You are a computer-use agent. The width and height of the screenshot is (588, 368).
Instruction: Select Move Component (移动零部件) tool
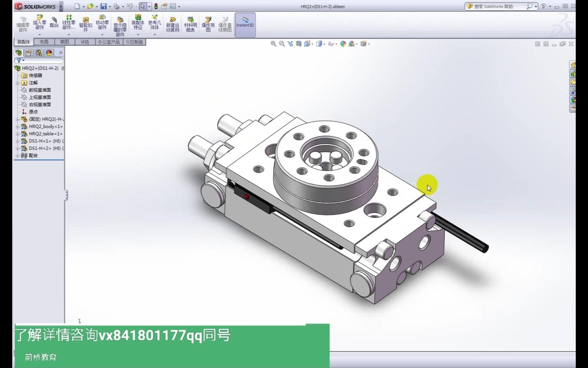pyautogui.click(x=102, y=22)
